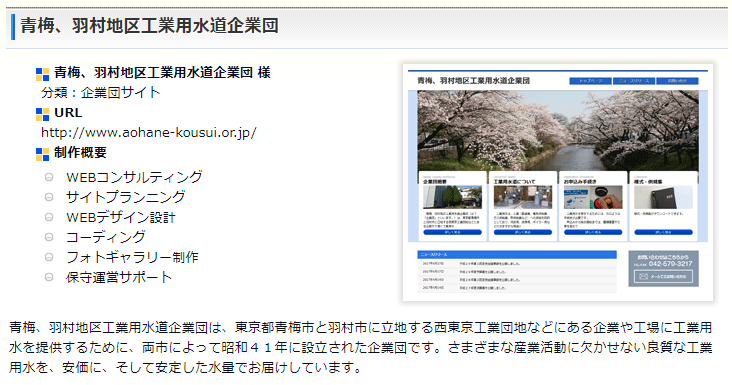
Task: Select list item サイトプランニング
Action: pyautogui.click(x=126, y=197)
